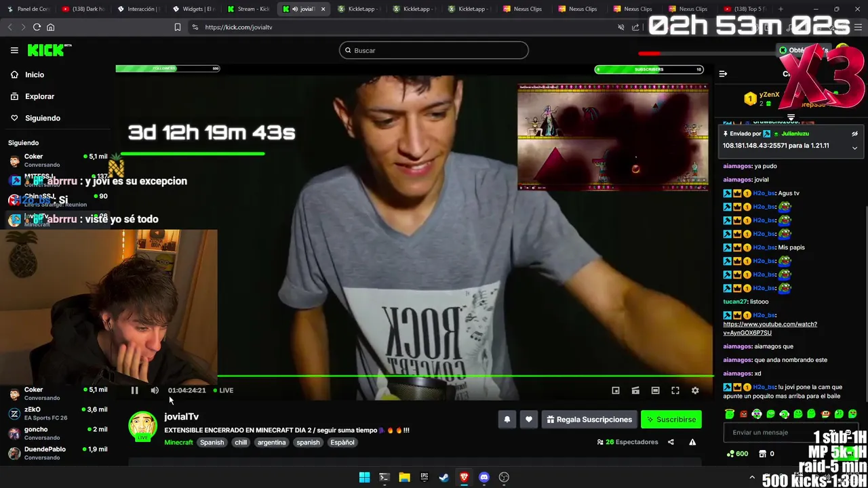Toggle theater mode in player
This screenshot has height=488, width=868.
655,390
